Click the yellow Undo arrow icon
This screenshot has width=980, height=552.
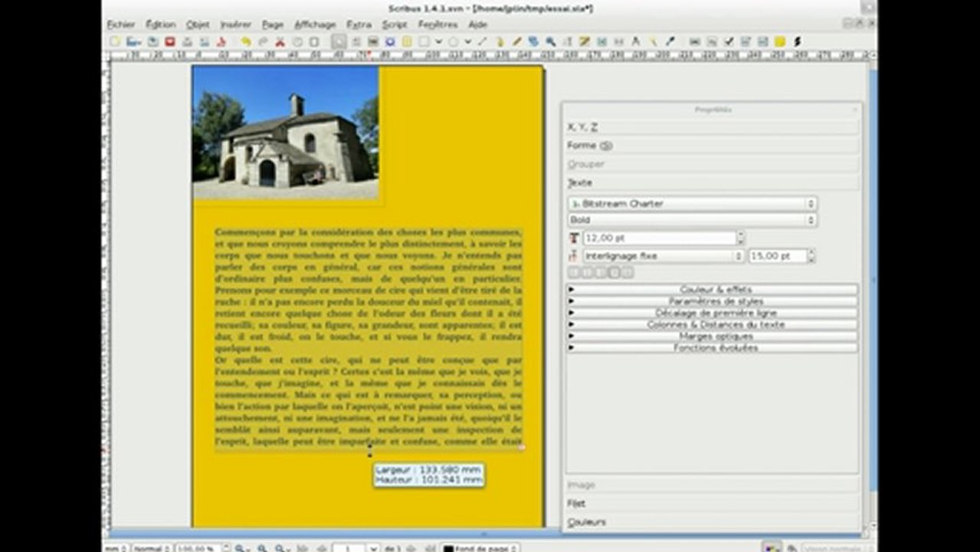(245, 41)
